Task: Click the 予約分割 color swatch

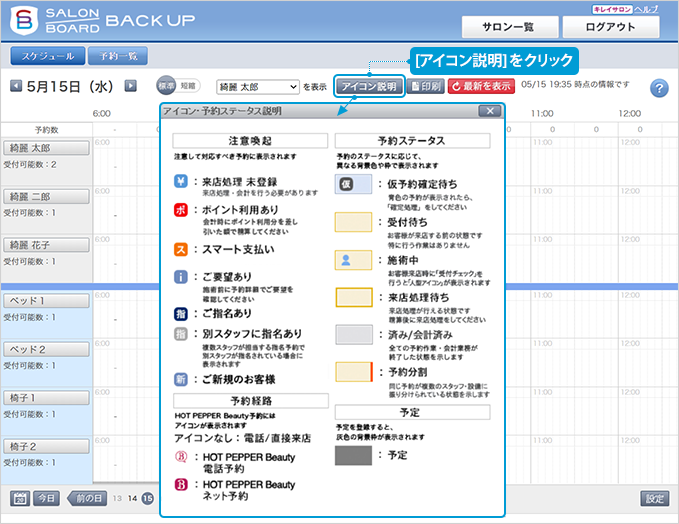Action: coord(354,372)
